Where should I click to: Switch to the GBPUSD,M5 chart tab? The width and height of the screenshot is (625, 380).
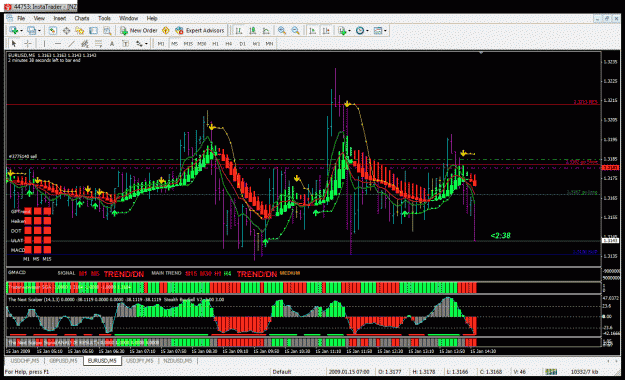pyautogui.click(x=64, y=361)
